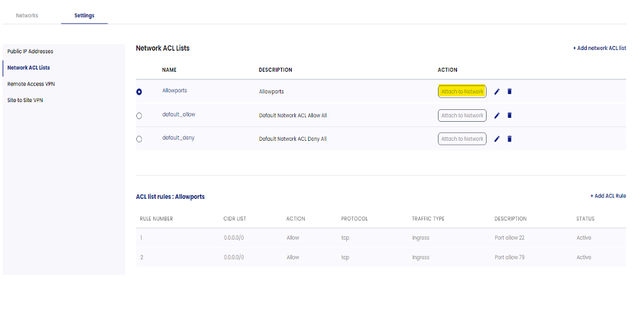Open Public IP Addresses in sidebar
Image resolution: width=644 pixels, height=312 pixels.
click(30, 51)
